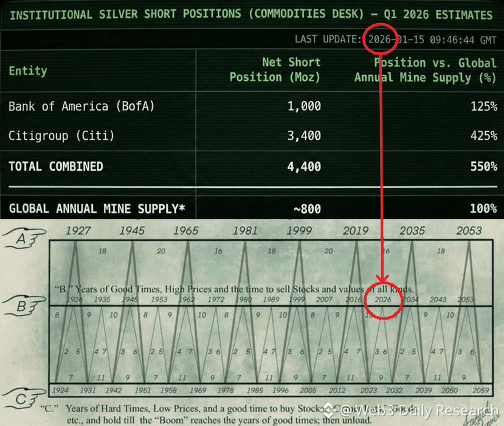Click the '3,400' net short value
The image size is (504, 426).
pos(304,136)
